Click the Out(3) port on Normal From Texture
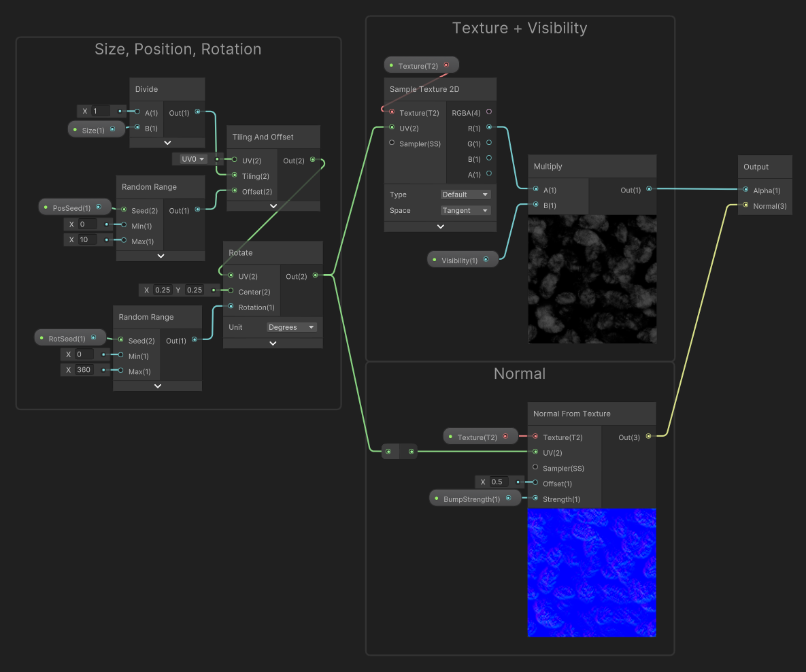Image resolution: width=806 pixels, height=672 pixels. 648,436
